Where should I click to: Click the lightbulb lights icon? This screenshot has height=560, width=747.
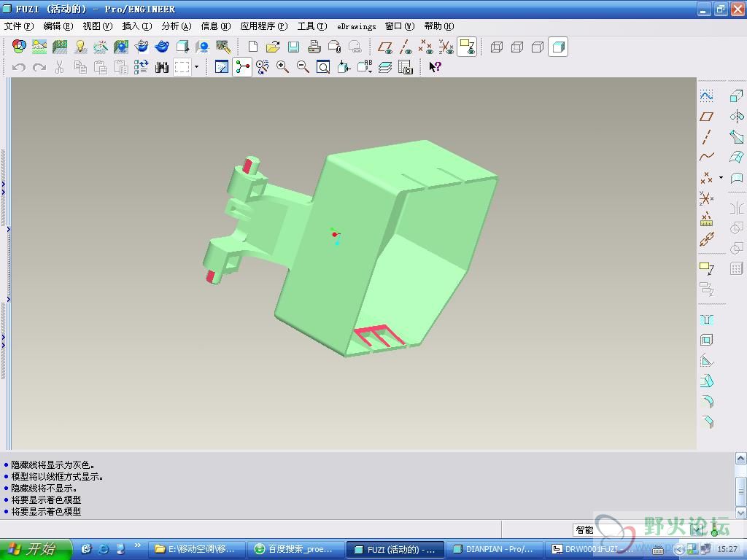tap(80, 47)
